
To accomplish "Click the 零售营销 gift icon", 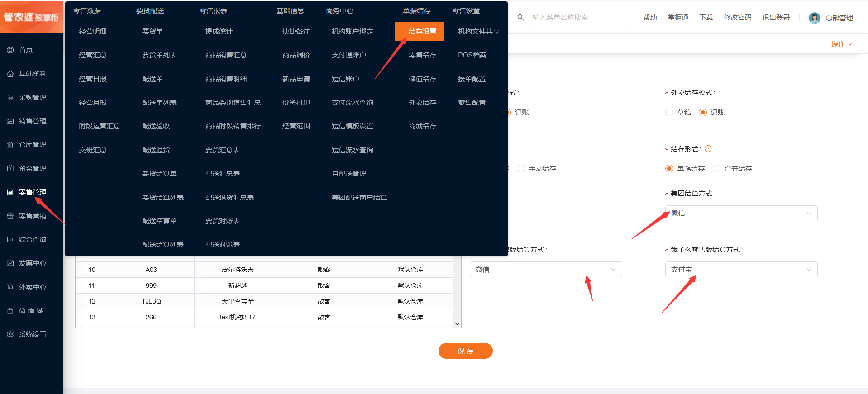I will pos(10,216).
